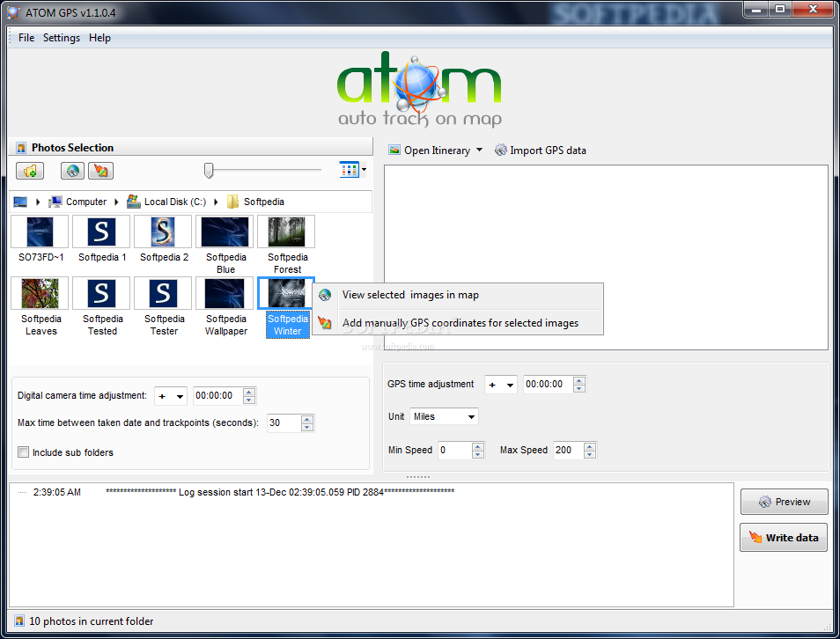Click the empty itinerary list area
The width and height of the screenshot is (840, 639).
tap(606, 258)
